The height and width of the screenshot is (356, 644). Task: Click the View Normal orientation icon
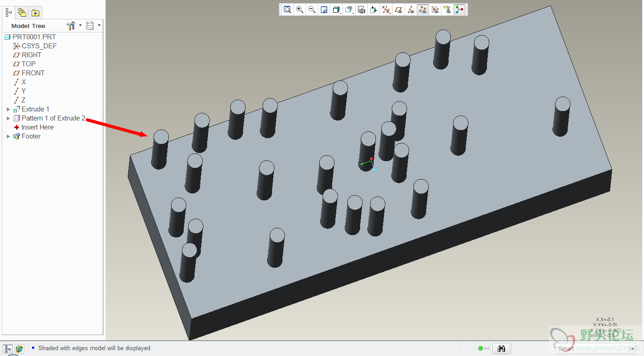374,9
